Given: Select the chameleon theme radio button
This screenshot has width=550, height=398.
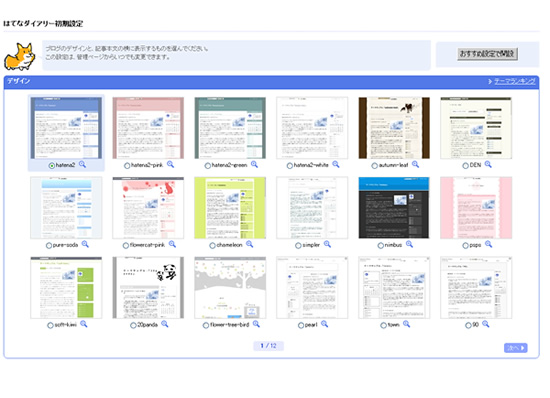Looking at the screenshot, I should point(212,245).
